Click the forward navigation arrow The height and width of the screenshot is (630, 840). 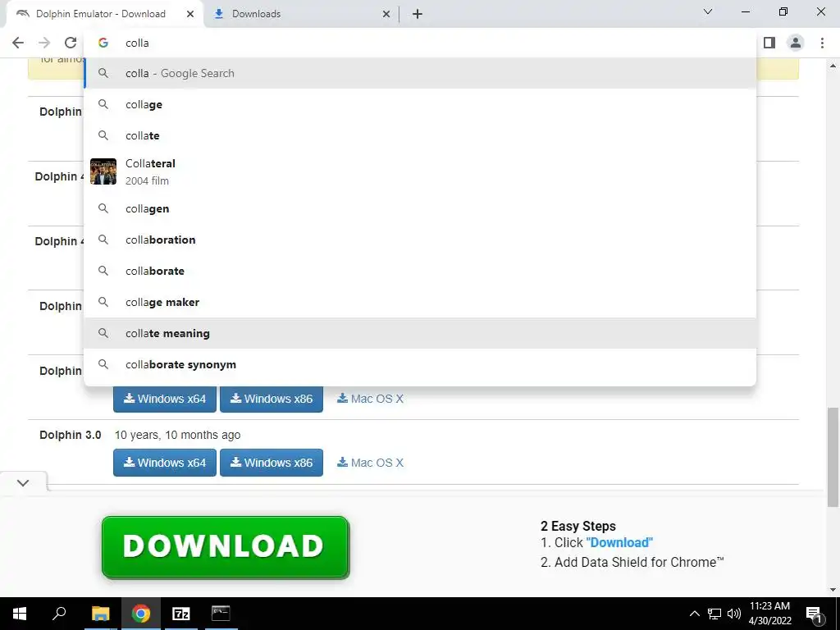coord(44,43)
